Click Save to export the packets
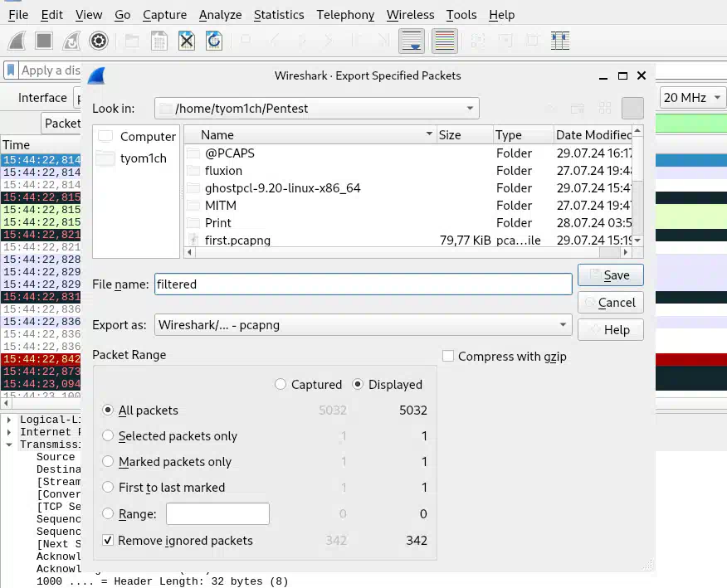The image size is (727, 588). (611, 275)
